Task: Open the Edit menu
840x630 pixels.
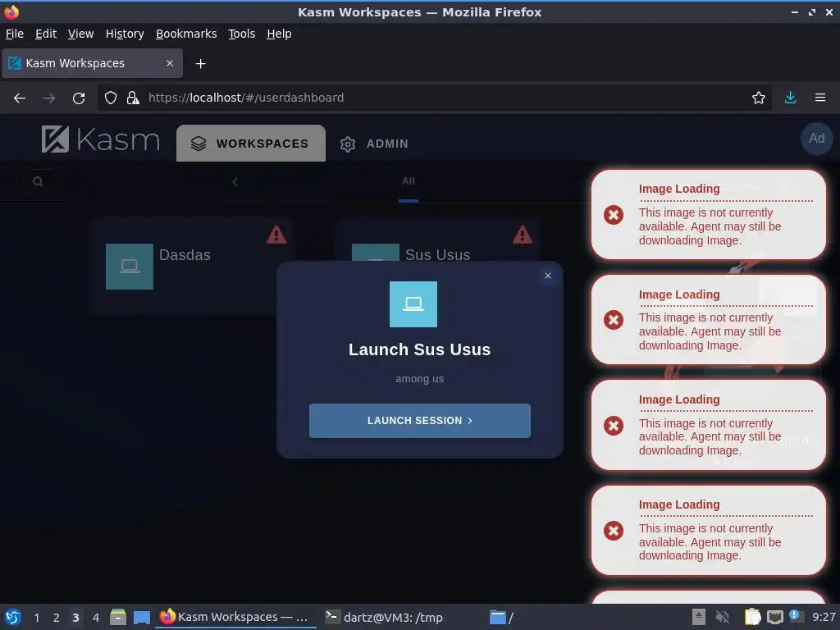Action: tap(46, 34)
